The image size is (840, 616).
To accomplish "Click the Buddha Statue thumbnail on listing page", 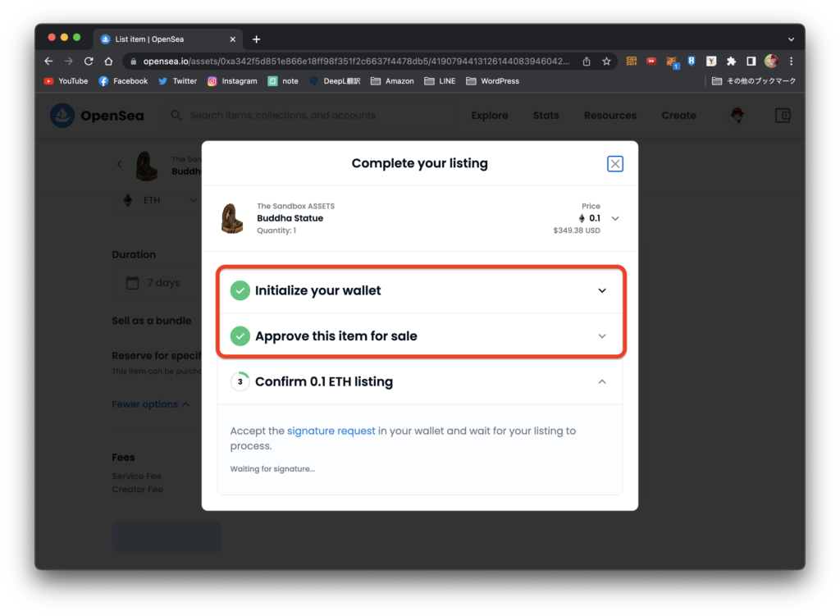I will click(146, 166).
